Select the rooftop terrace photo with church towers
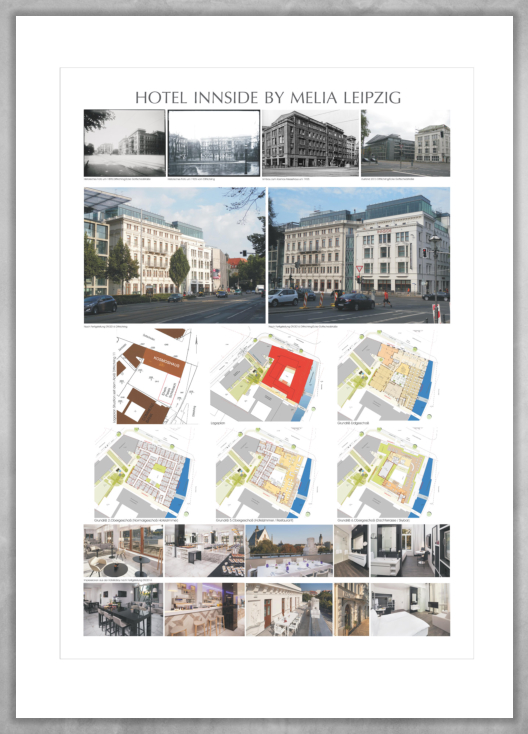This screenshot has width=528, height=734. [289, 550]
